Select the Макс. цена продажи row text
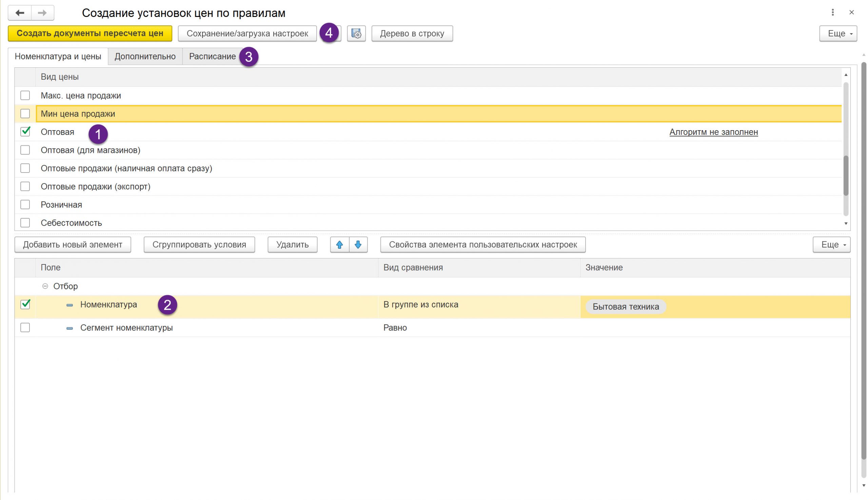This screenshot has height=500, width=868. 81,96
